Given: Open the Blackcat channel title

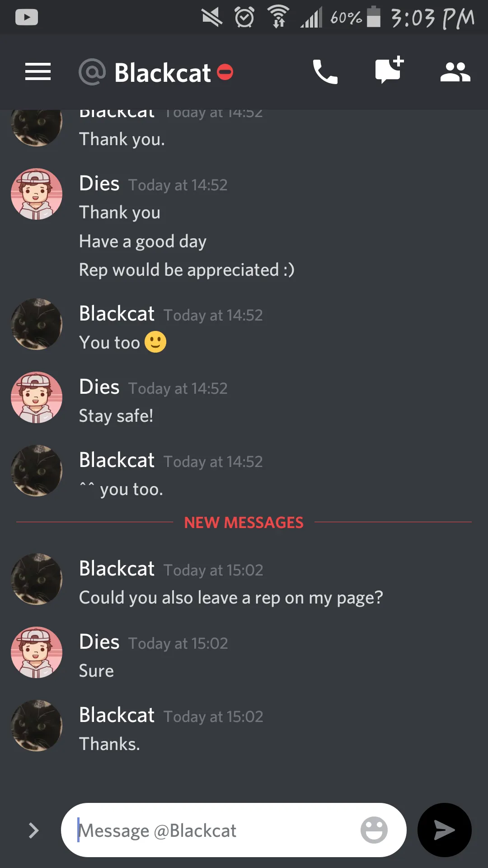Looking at the screenshot, I should tap(163, 73).
